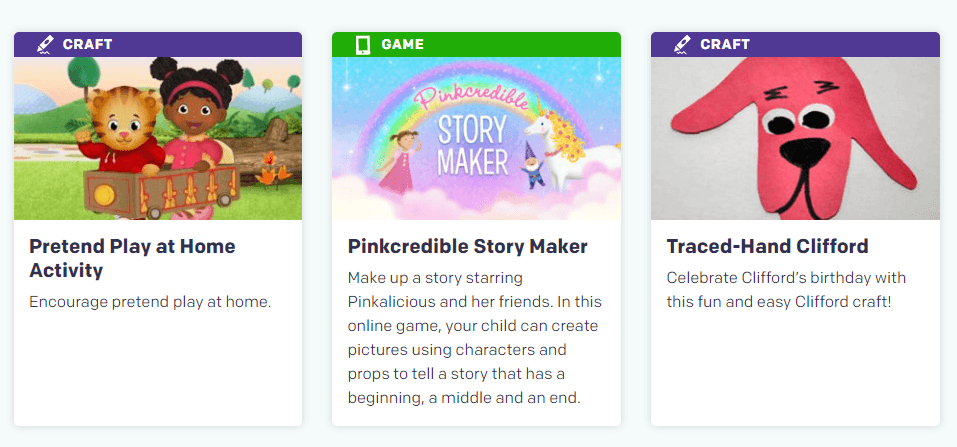Open the Daniel Tiger pretend play thumbnail
The height and width of the screenshot is (447, 957).
(x=158, y=139)
